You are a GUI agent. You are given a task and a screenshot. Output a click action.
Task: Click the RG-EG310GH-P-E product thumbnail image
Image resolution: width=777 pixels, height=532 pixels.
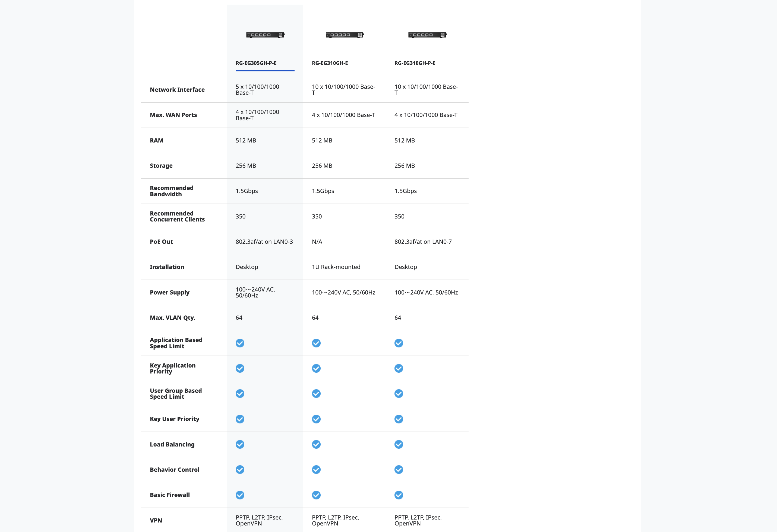[427, 35]
